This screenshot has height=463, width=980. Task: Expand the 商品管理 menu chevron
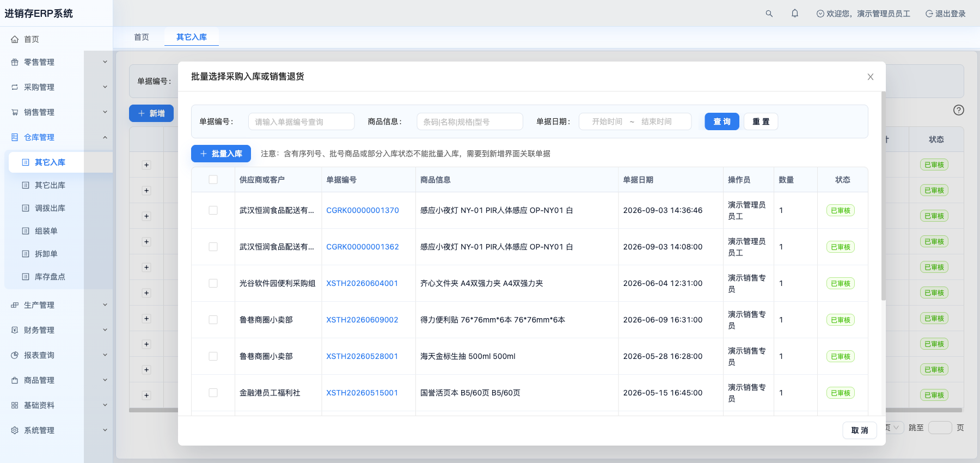(105, 380)
